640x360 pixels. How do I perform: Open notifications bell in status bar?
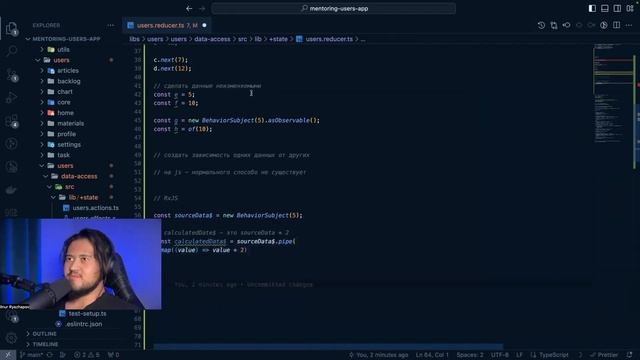click(630, 355)
